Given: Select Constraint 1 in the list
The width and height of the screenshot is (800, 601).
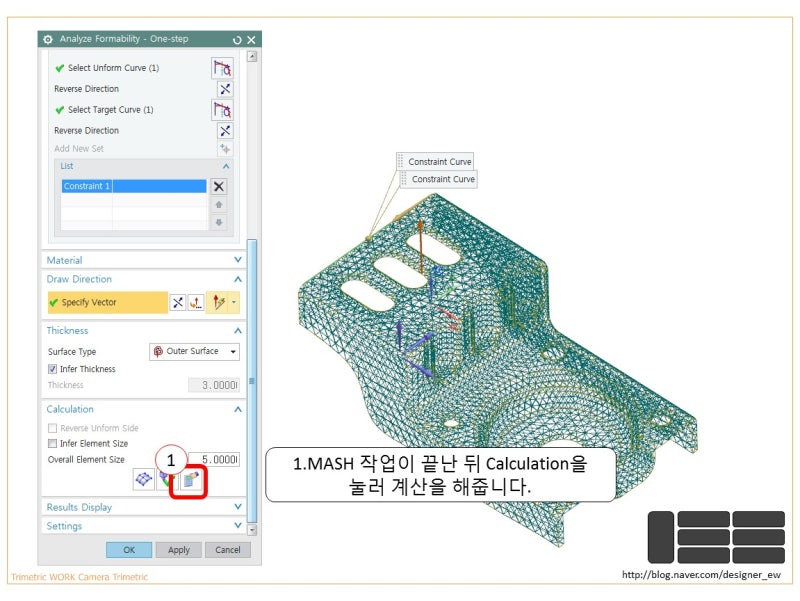Looking at the screenshot, I should click(134, 186).
